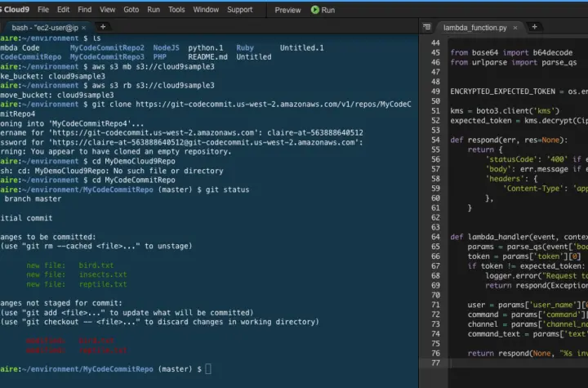Click 'PHP' directory in terminal

point(160,57)
